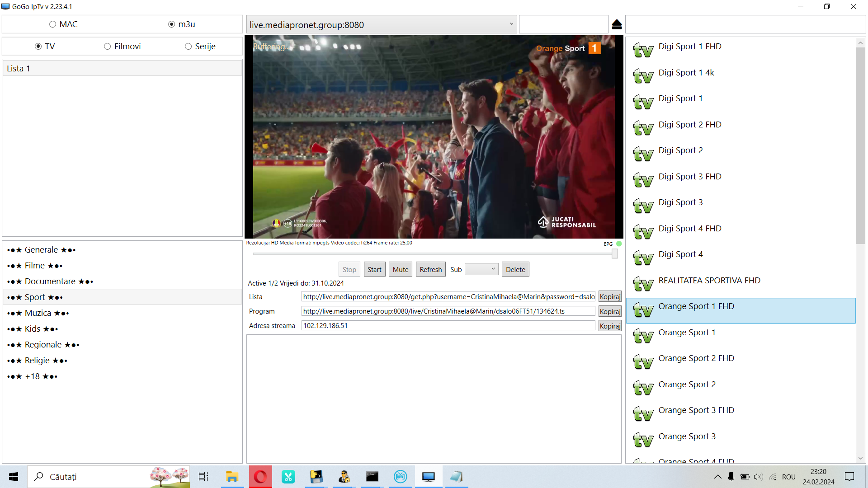Click the video player preview area
868x488 pixels.
[434, 137]
